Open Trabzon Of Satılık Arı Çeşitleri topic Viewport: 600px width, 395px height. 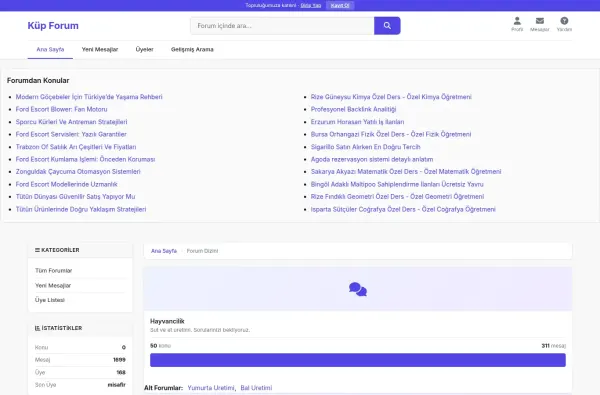[x=76, y=147]
